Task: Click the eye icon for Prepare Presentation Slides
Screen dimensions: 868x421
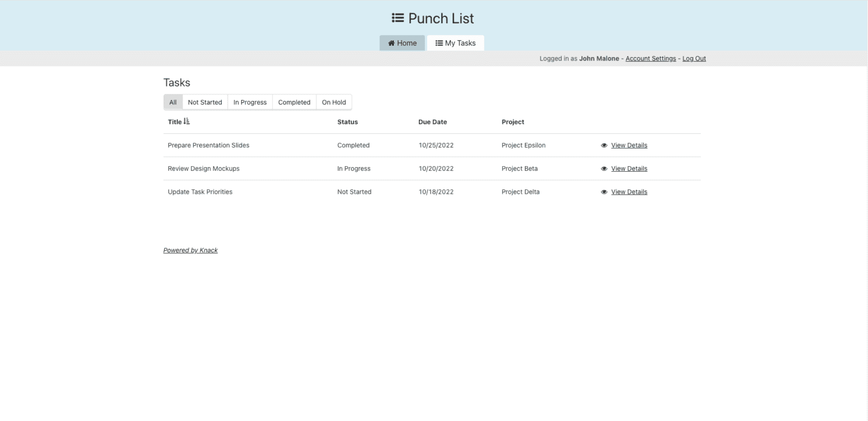Action: [x=603, y=145]
